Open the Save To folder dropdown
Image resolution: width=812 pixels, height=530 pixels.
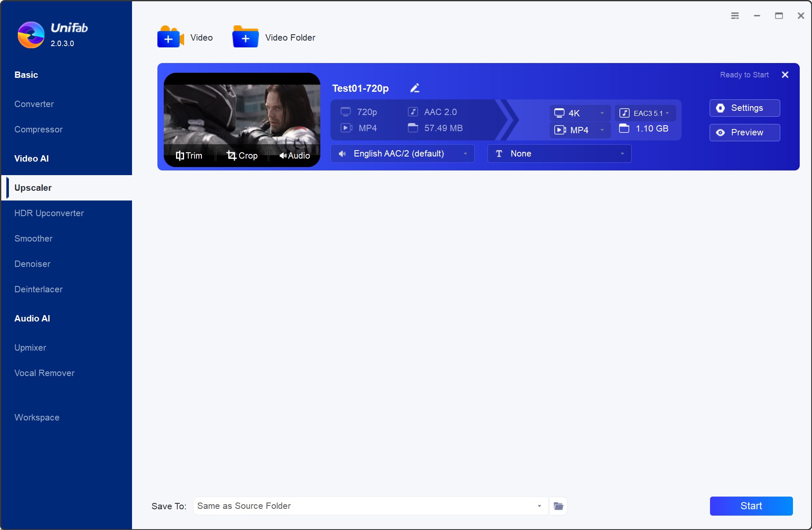click(371, 506)
